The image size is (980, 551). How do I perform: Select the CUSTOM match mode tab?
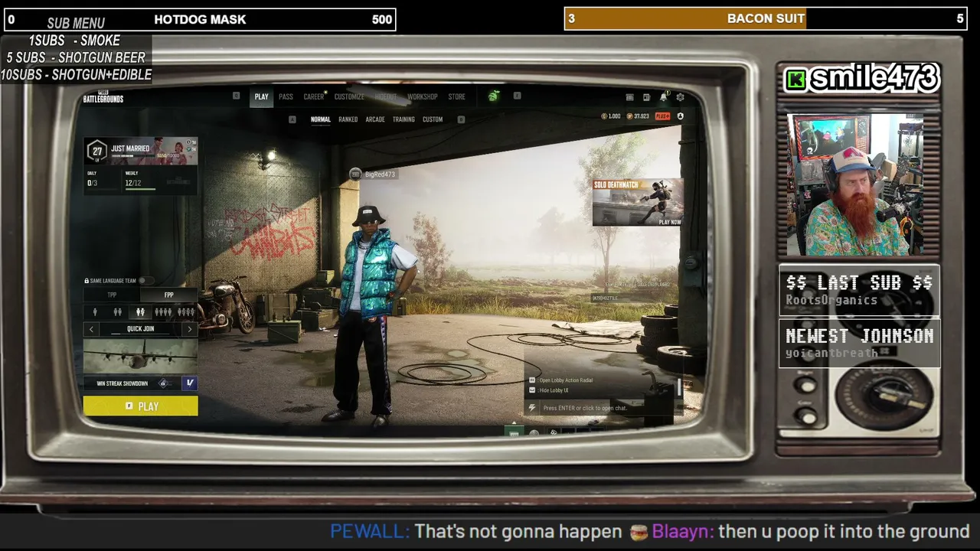[x=433, y=119]
